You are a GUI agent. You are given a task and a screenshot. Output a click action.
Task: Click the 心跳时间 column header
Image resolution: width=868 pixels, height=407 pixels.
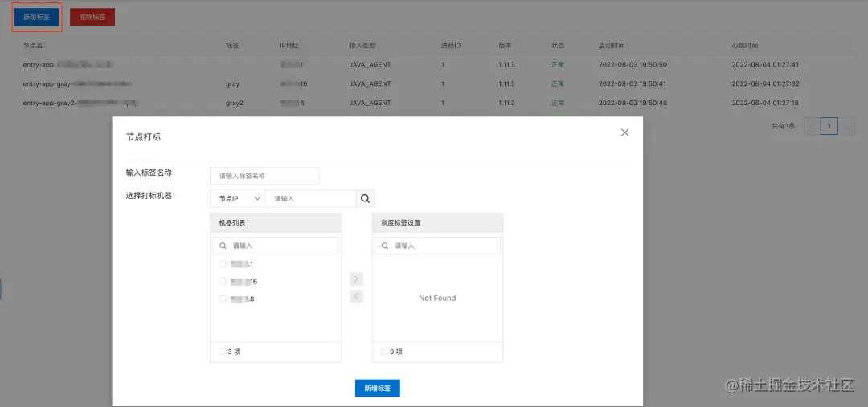tap(745, 45)
